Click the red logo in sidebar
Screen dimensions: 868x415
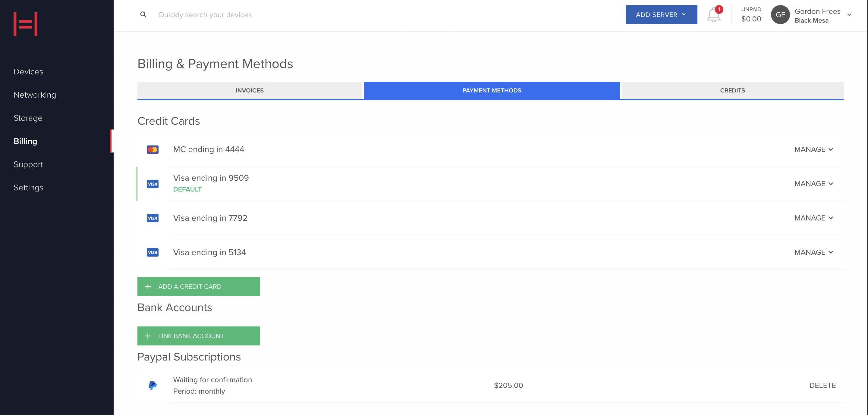[x=25, y=24]
